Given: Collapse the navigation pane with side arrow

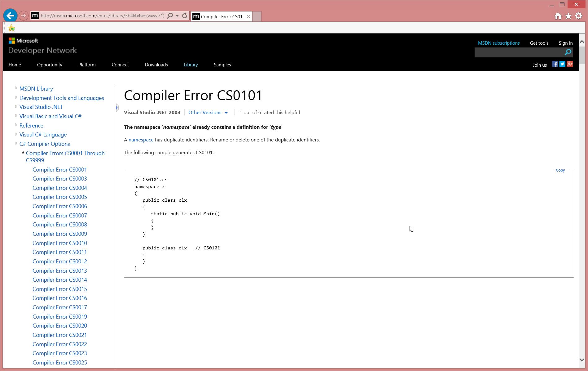Looking at the screenshot, I should pos(117,108).
